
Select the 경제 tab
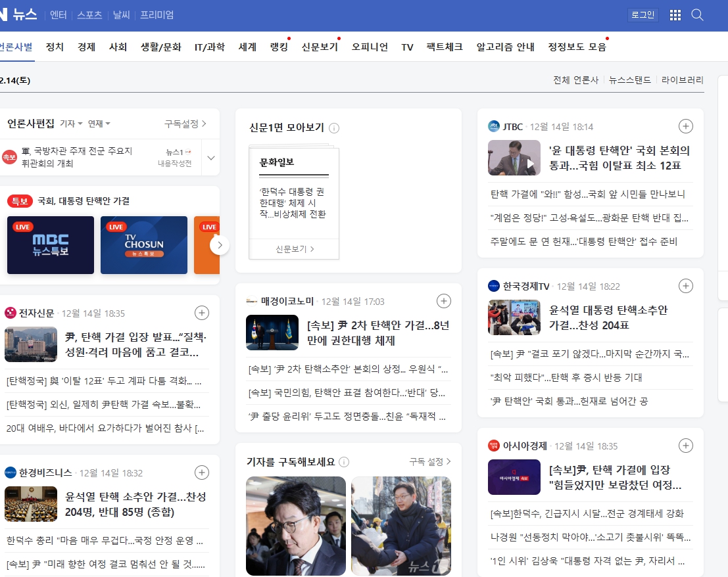click(86, 47)
